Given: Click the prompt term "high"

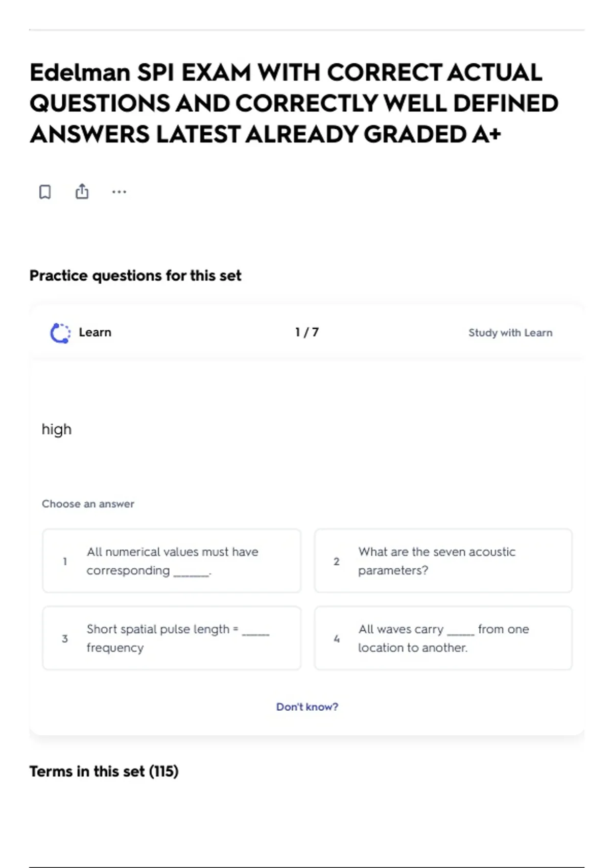Looking at the screenshot, I should pos(57,429).
